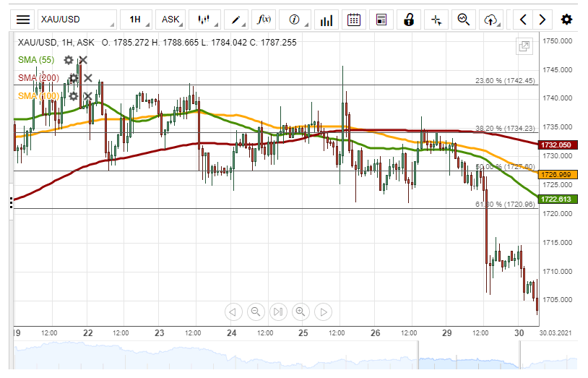Image resolution: width=588 pixels, height=378 pixels.
Task: Pop out chart into a new window
Action: (x=524, y=46)
